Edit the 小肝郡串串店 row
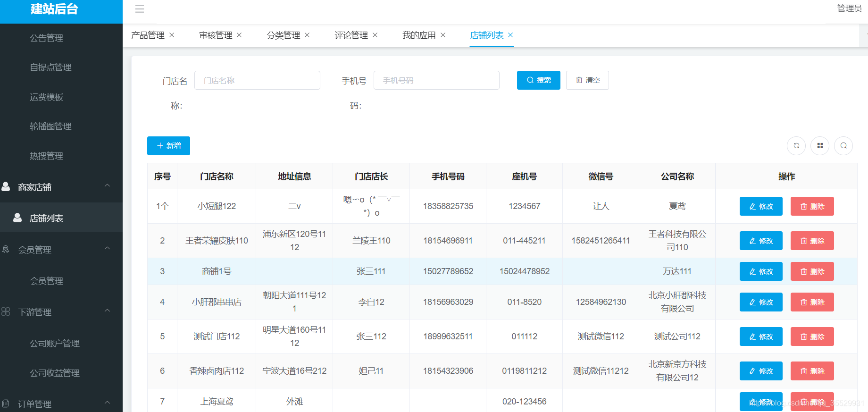 [x=761, y=302]
